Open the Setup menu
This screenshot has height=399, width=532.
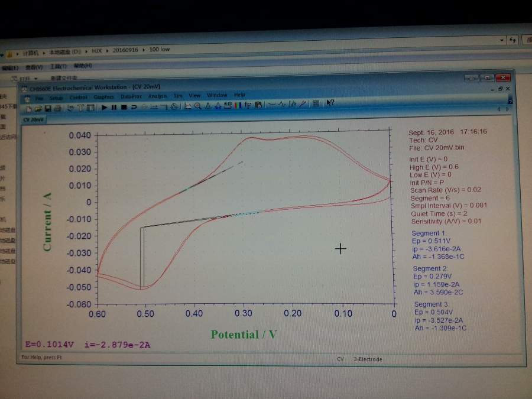56,98
